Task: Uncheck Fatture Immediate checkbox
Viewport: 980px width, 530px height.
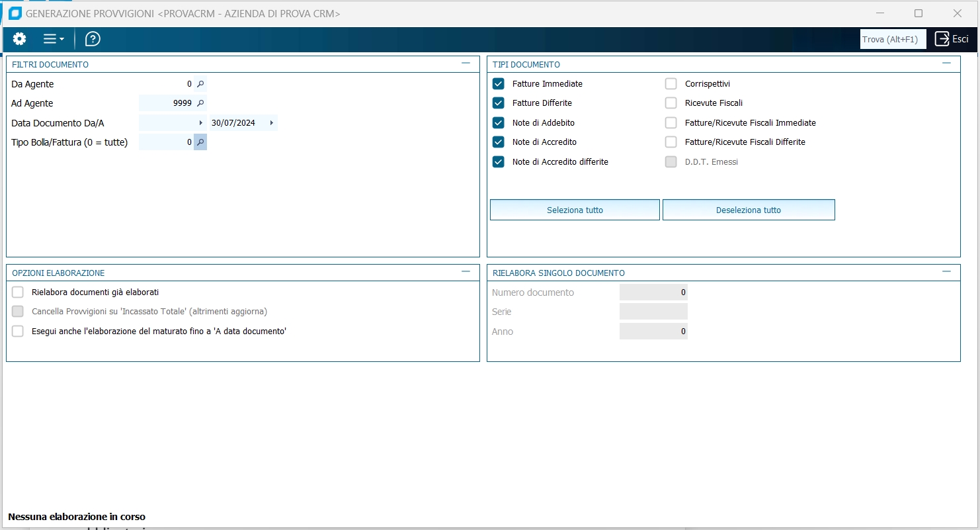Action: coord(499,84)
